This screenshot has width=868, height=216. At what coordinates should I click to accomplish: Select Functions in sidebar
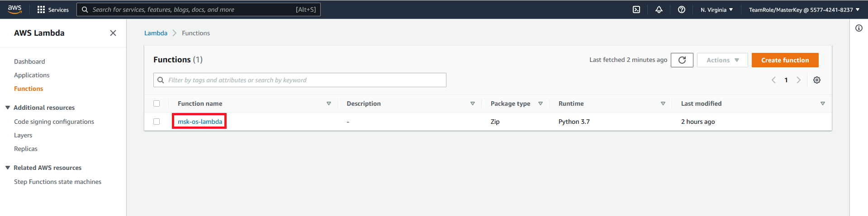(28, 89)
